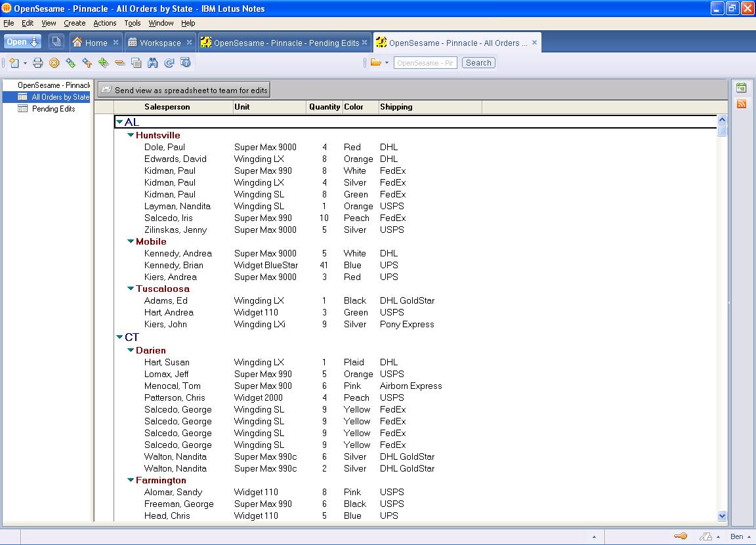
Task: Switch to the Workspace tab
Action: pos(159,43)
